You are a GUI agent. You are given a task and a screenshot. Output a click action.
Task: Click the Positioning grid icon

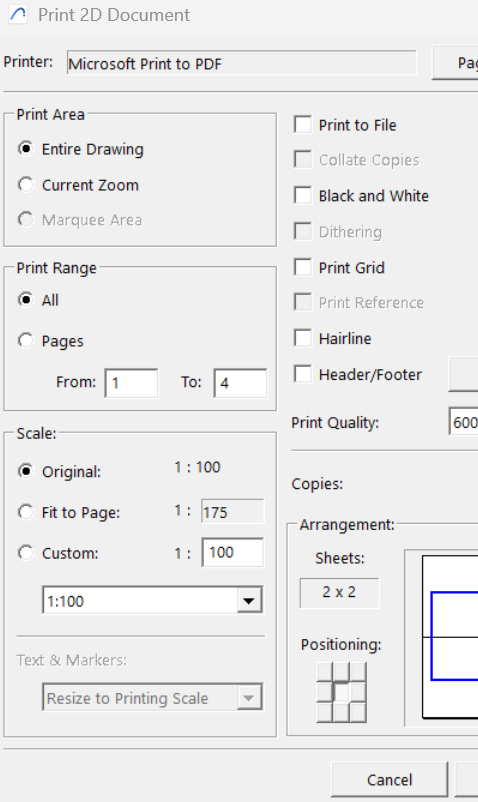341,692
